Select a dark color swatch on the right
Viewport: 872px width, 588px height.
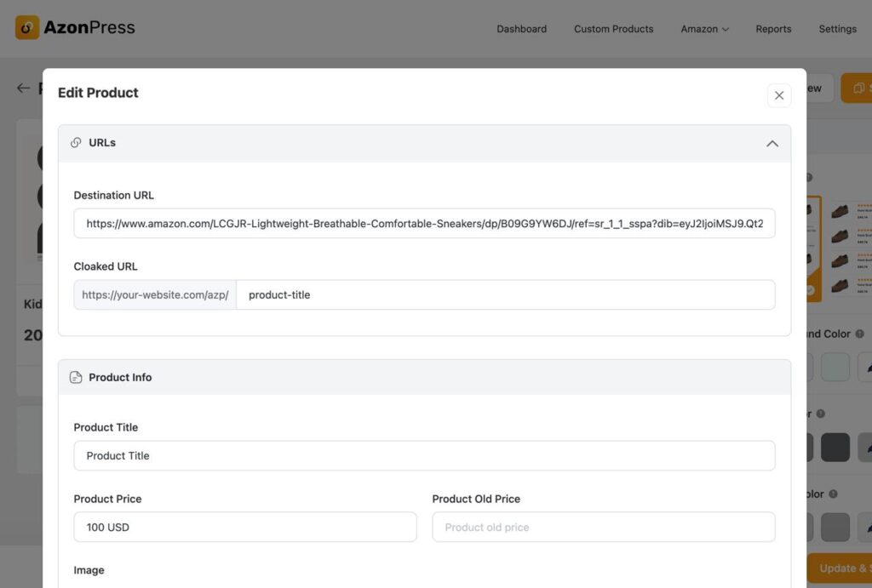pos(835,447)
